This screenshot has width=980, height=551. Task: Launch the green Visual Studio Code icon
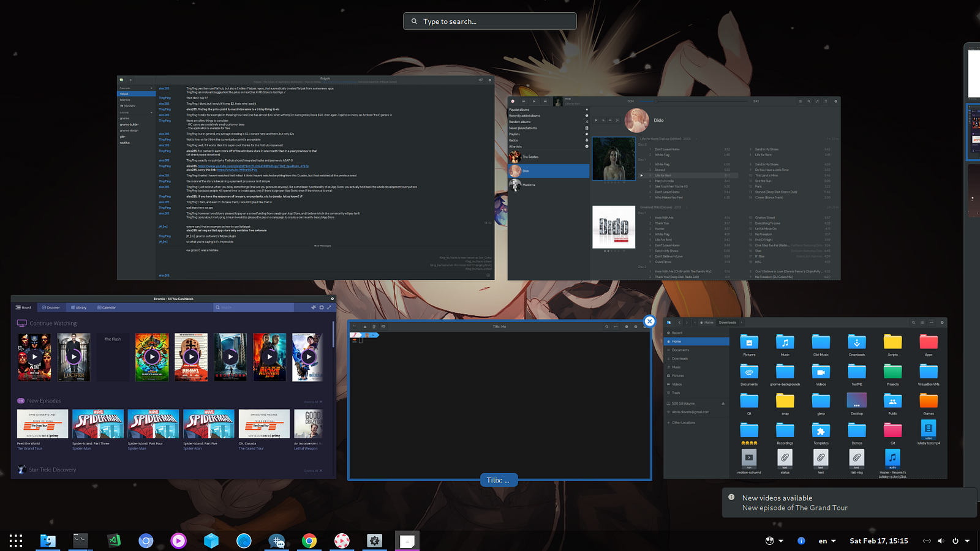[x=113, y=541]
